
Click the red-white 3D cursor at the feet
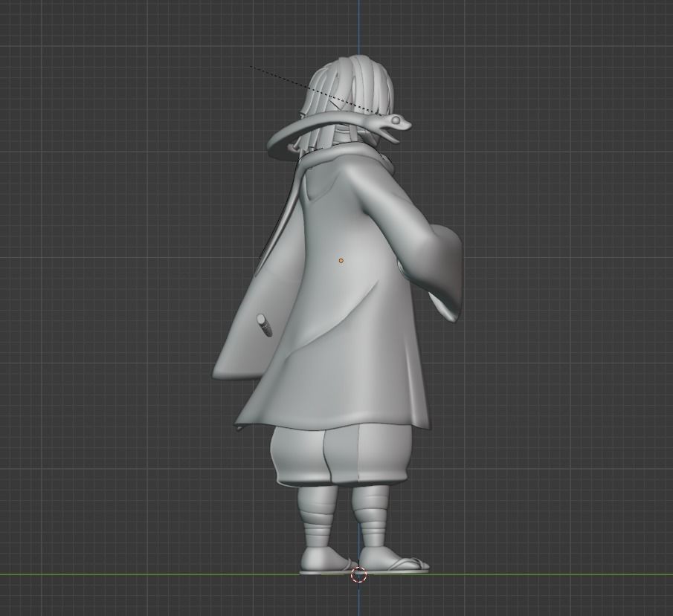click(x=359, y=575)
